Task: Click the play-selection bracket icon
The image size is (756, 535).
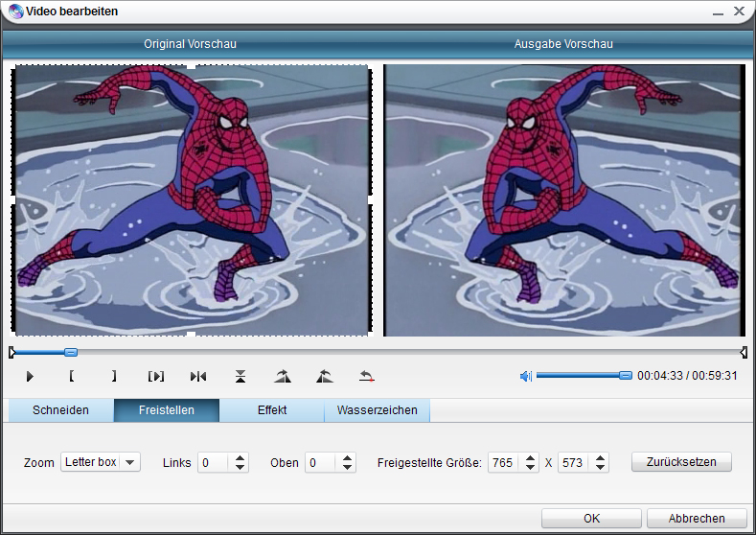Action: (x=156, y=377)
